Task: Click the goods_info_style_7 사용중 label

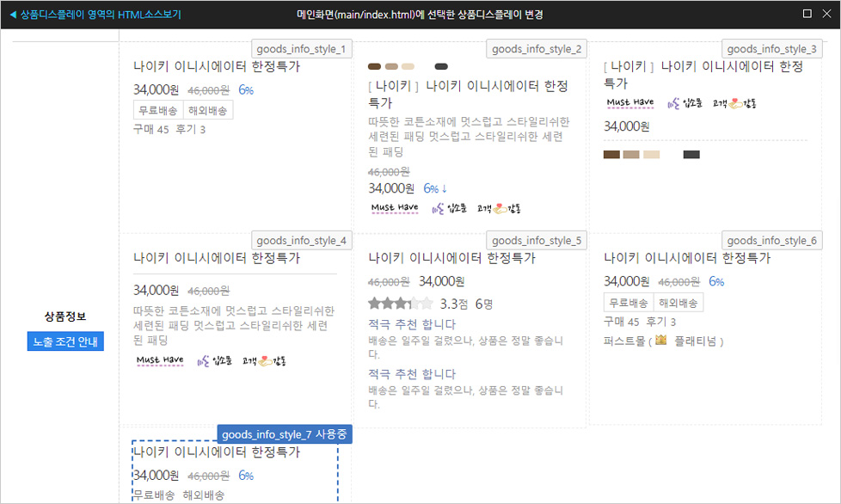Action: coord(285,434)
